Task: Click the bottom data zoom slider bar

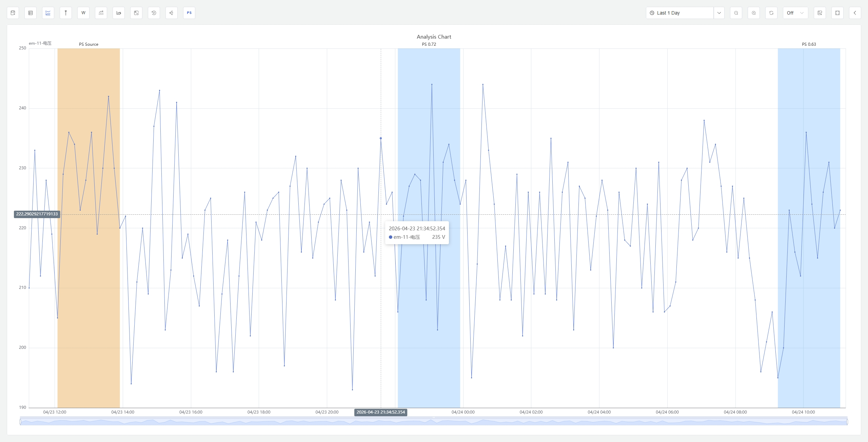Action: point(433,422)
